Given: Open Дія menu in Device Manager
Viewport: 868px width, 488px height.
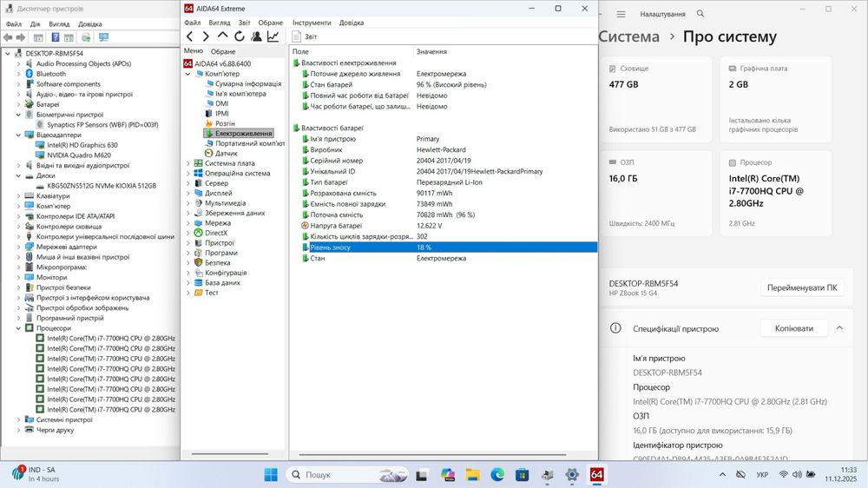Looking at the screenshot, I should coord(35,24).
